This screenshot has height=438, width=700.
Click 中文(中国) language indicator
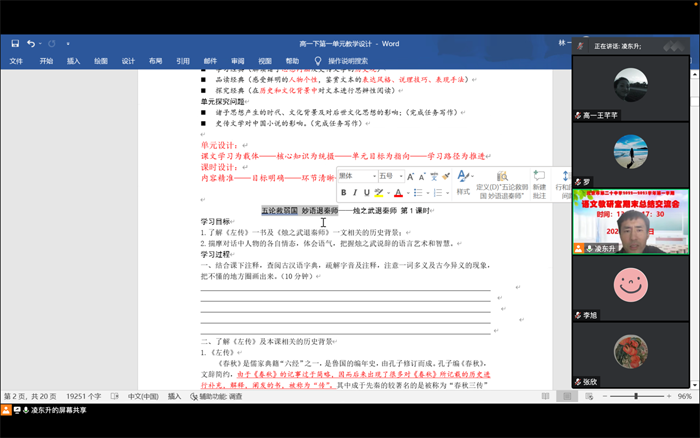point(143,396)
